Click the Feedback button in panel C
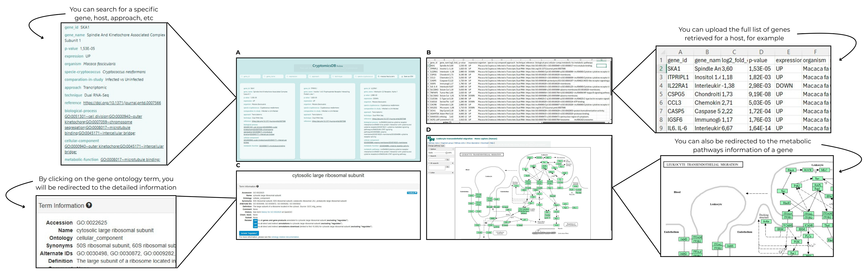Image resolution: width=868 pixels, height=273 pixels. [x=412, y=193]
